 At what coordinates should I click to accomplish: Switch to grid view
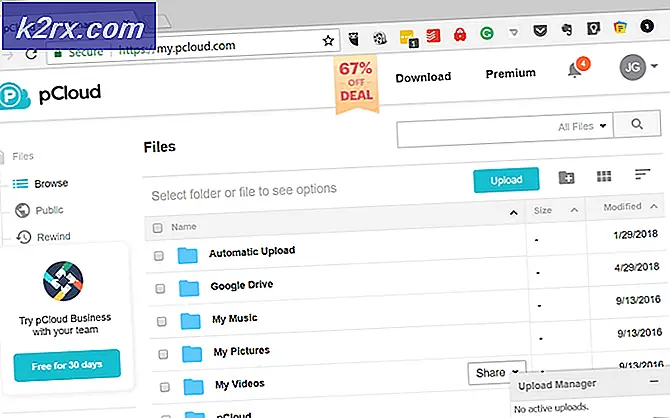(x=604, y=176)
